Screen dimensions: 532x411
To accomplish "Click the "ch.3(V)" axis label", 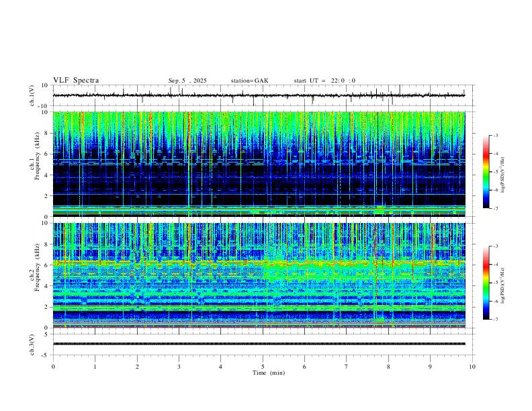I will click(32, 345).
